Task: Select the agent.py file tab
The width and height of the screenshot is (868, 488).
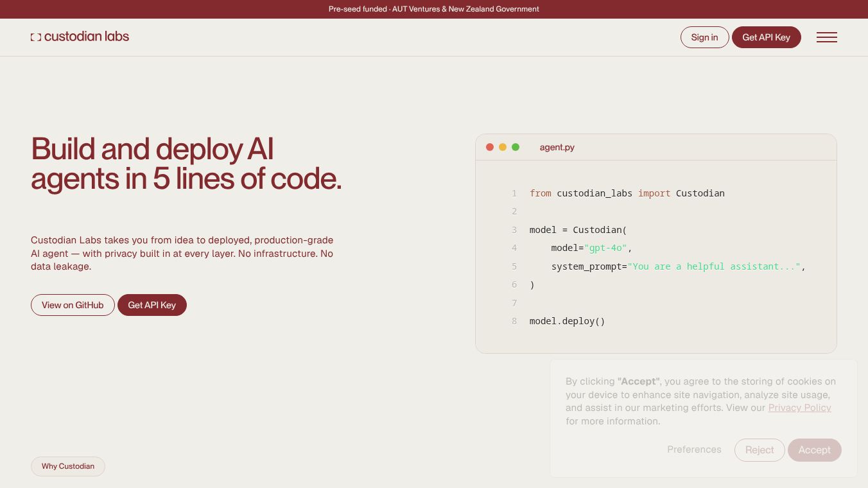Action: tap(557, 147)
